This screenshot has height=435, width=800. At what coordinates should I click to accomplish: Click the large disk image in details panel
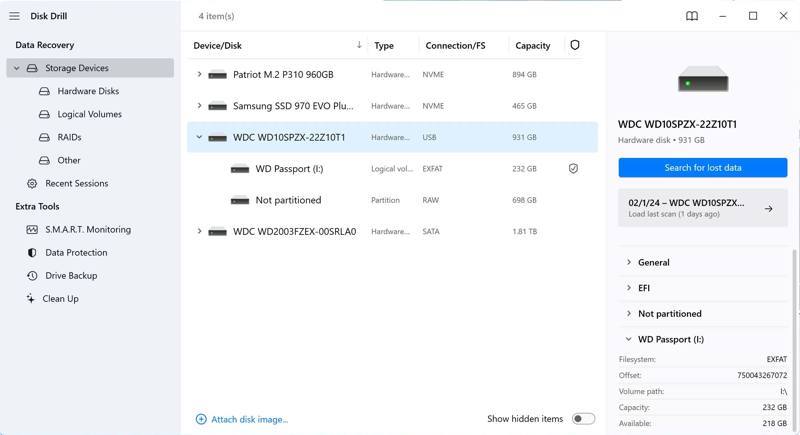tap(703, 79)
